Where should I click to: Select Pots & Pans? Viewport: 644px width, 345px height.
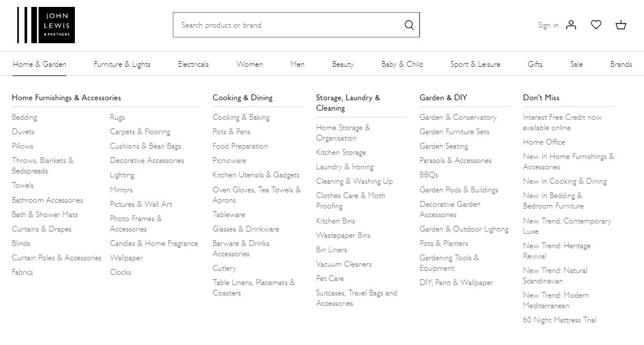click(231, 132)
